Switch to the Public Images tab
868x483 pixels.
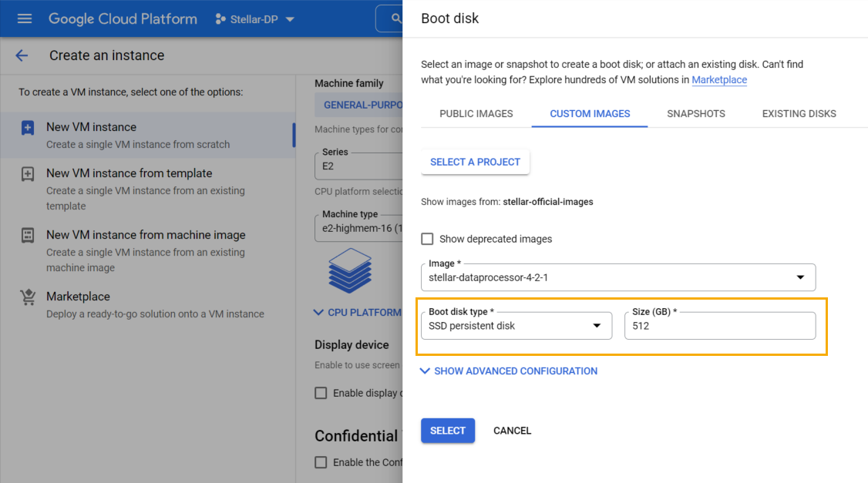click(476, 113)
